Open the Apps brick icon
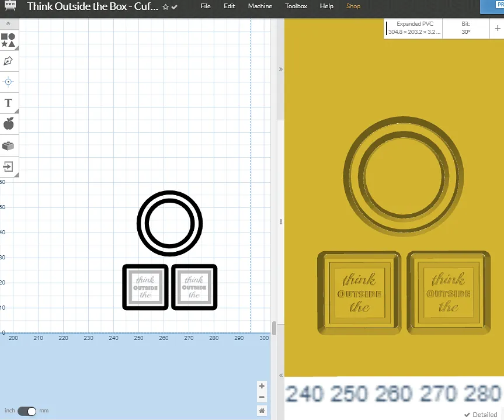504x420 pixels. (x=8, y=145)
